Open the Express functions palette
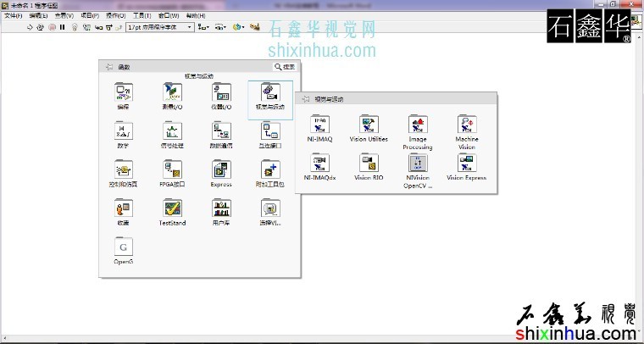The height and width of the screenshot is (344, 644). [220, 170]
